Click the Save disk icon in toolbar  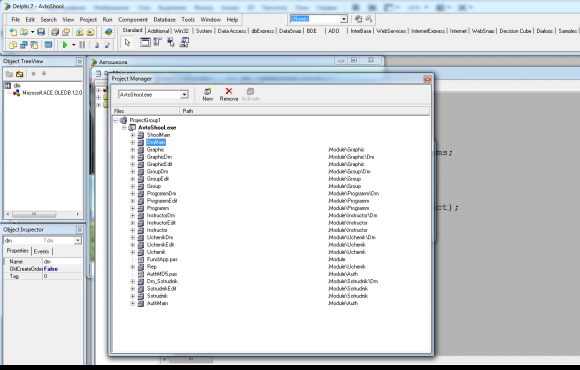(41, 32)
